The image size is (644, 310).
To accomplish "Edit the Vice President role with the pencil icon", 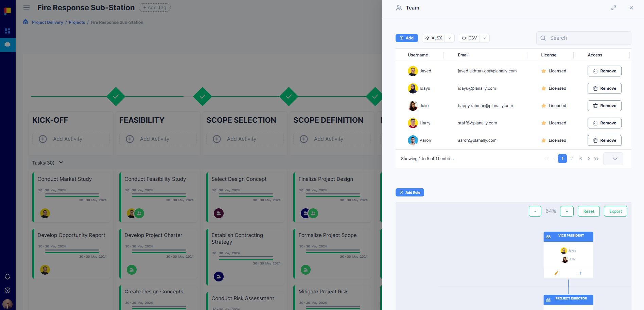I will click(556, 273).
